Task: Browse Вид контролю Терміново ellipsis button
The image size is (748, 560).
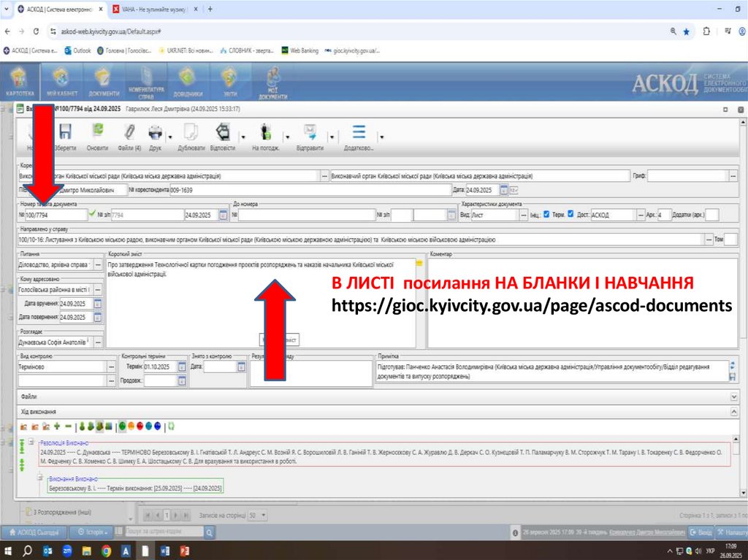Action: [112, 367]
